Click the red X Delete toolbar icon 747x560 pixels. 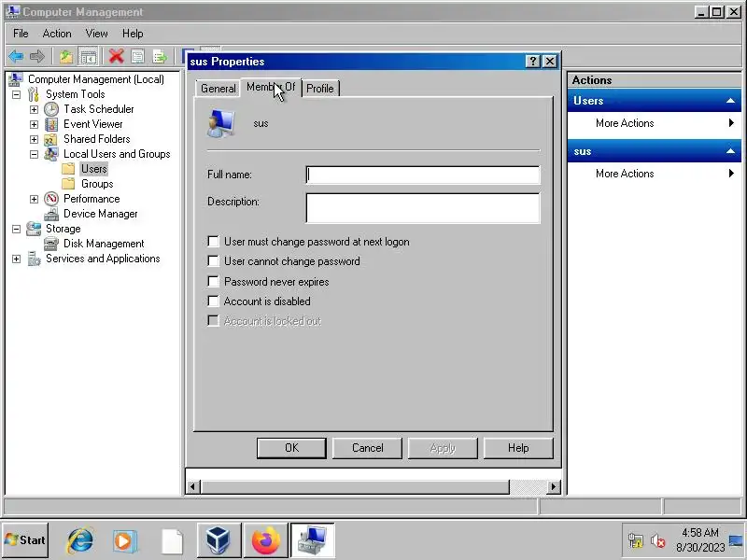(116, 56)
